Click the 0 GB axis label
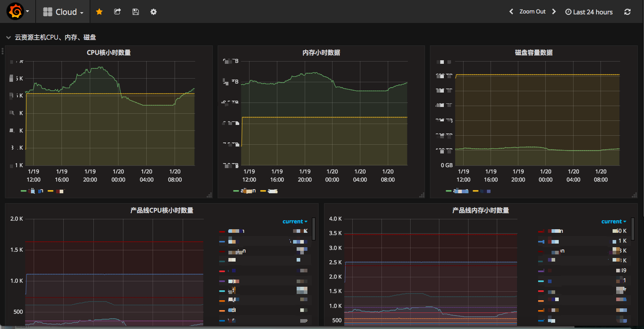Viewport: 644px width, 329px height. click(446, 165)
